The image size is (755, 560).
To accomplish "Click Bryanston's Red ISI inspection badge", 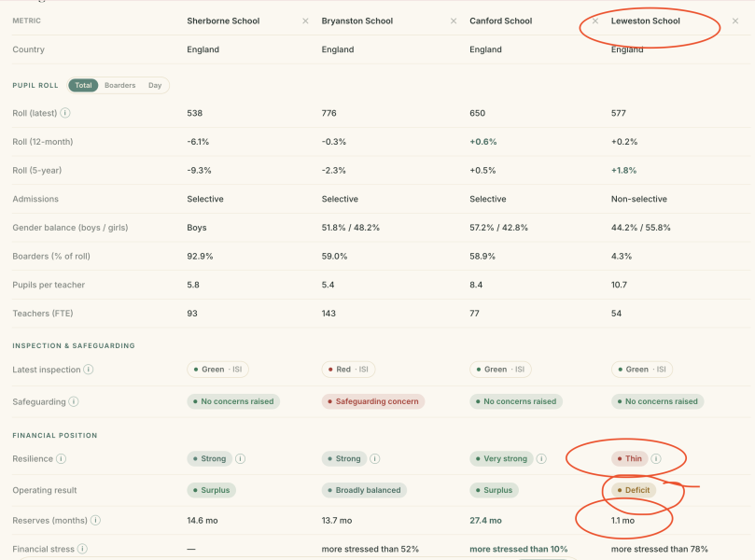I will coord(348,370).
